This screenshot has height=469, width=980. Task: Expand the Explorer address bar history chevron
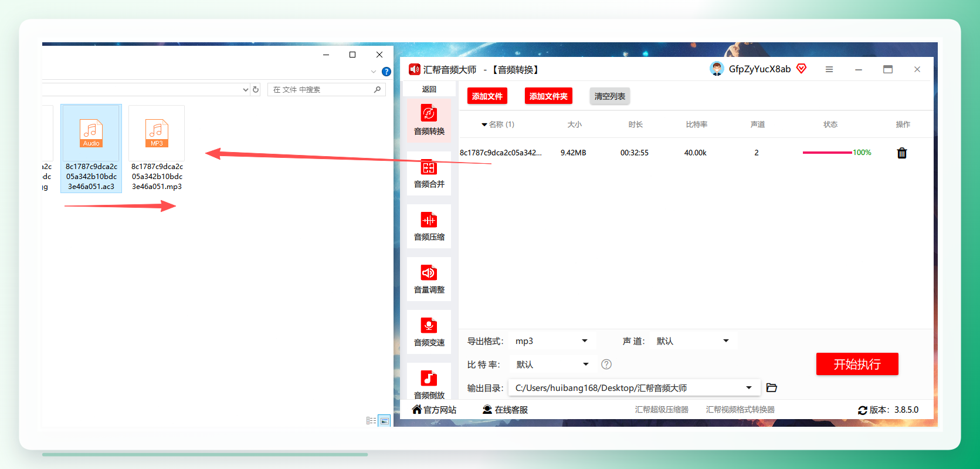[x=246, y=90]
